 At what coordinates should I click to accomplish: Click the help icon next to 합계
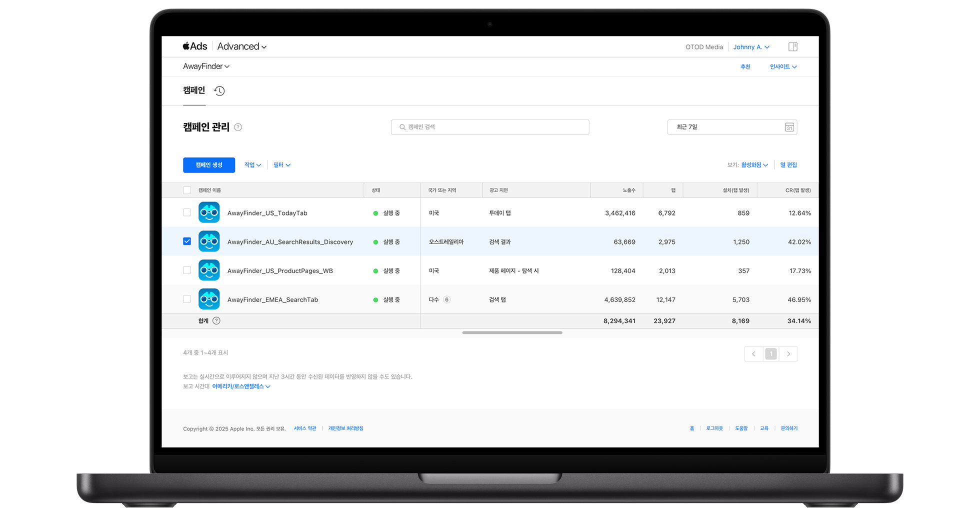[x=216, y=321]
